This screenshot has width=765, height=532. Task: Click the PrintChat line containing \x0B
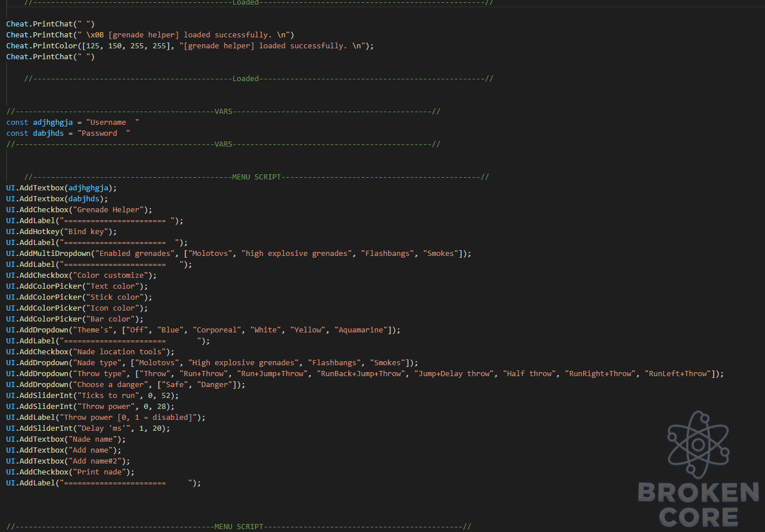point(150,35)
